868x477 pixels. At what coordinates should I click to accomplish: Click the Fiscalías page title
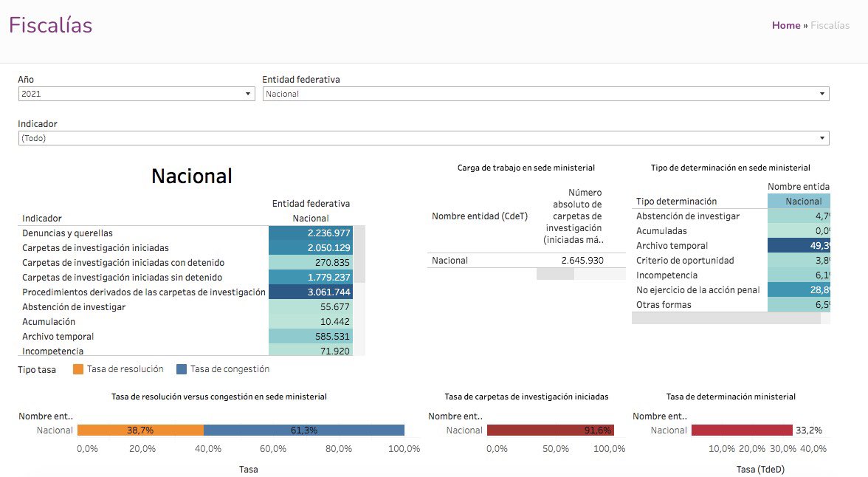(51, 25)
